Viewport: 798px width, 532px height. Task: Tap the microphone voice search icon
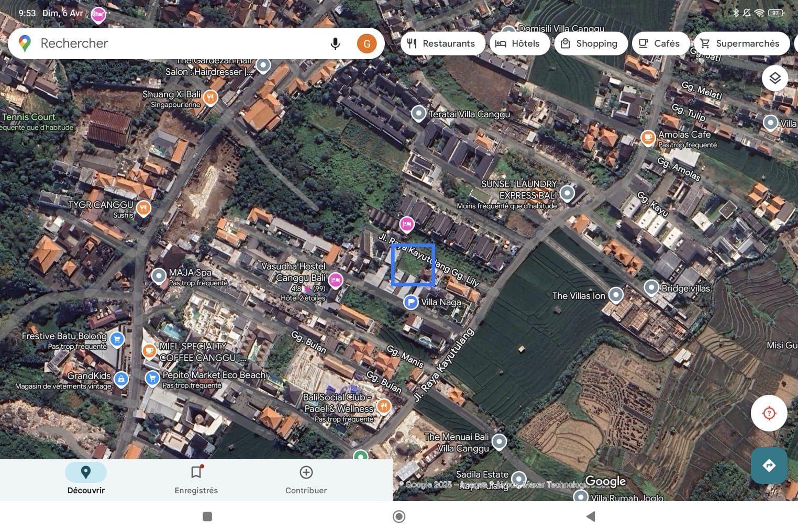tap(335, 43)
